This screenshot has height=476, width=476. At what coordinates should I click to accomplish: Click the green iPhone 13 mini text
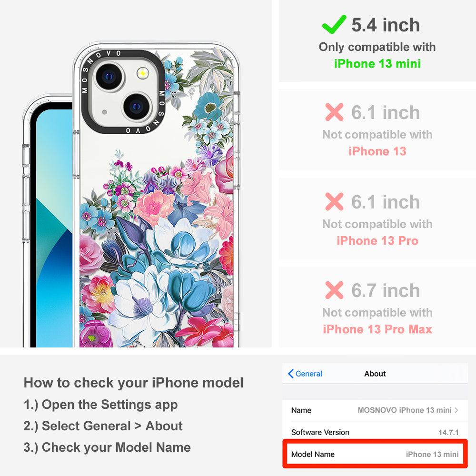[377, 64]
